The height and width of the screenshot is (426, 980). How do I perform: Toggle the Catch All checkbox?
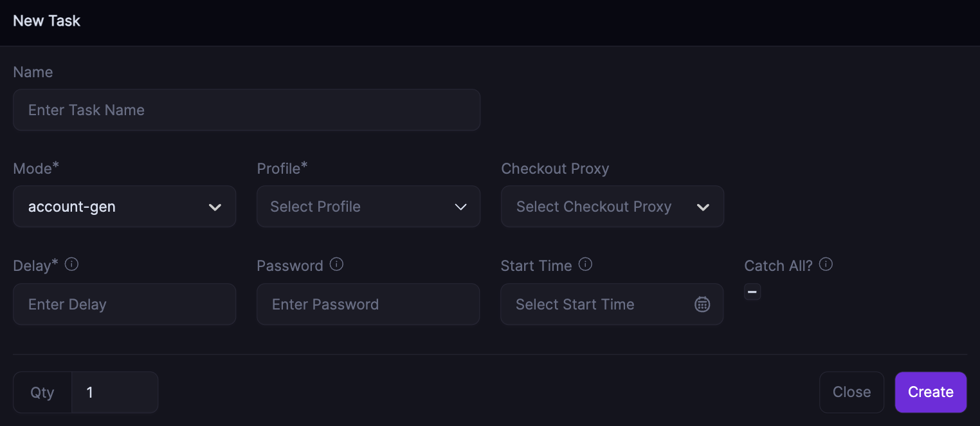[752, 292]
